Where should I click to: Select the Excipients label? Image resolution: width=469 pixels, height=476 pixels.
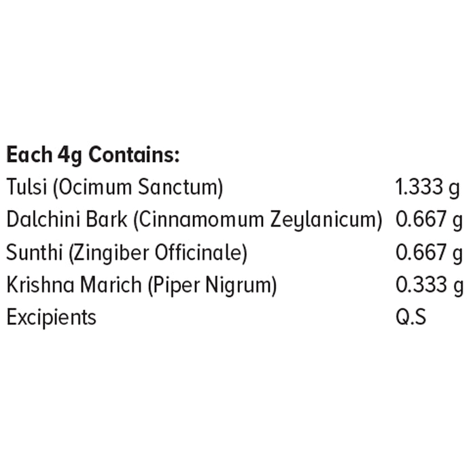tap(51, 318)
